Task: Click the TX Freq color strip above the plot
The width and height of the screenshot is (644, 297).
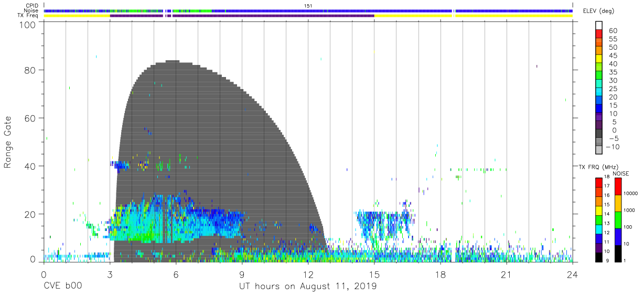Action: click(x=308, y=16)
